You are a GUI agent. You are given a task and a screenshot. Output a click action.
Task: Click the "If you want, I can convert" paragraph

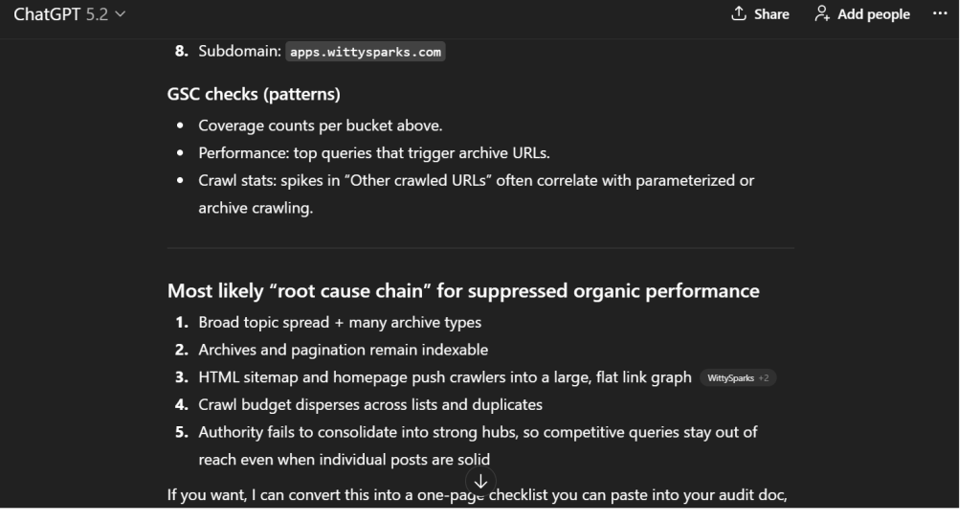coord(316,495)
